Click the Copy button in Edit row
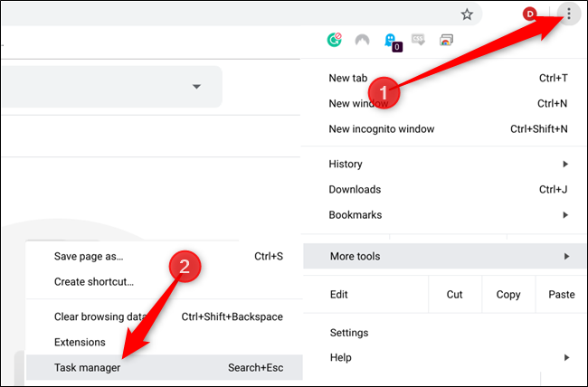Image resolution: width=588 pixels, height=387 pixels. [x=508, y=295]
